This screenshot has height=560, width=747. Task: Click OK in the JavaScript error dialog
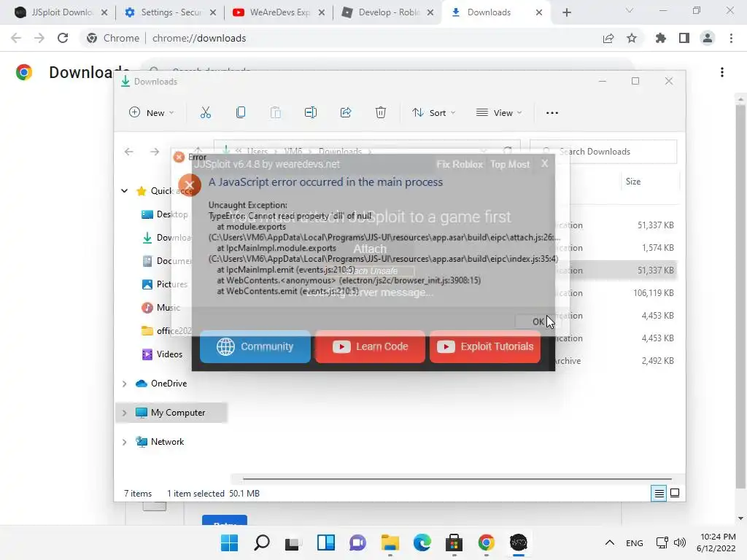[538, 322]
